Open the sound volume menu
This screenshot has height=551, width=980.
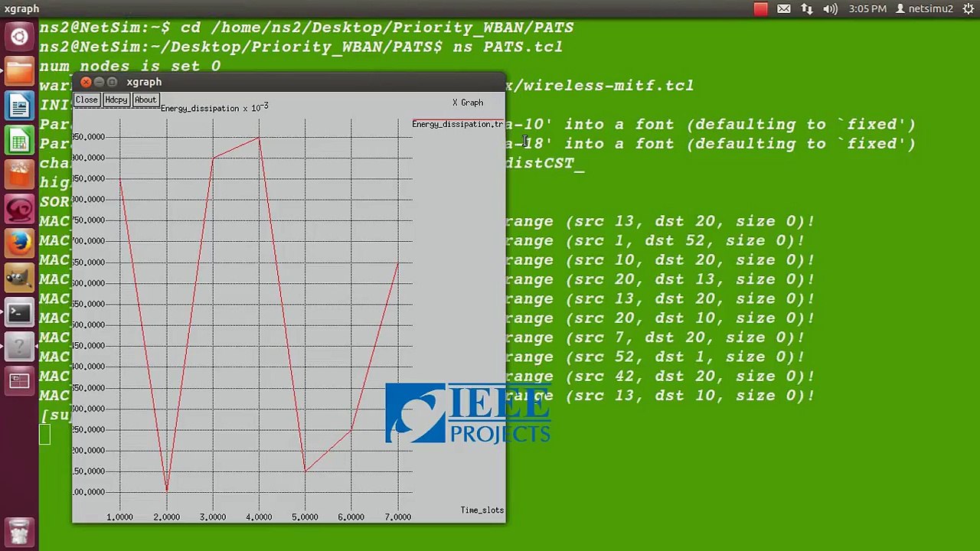pyautogui.click(x=830, y=9)
